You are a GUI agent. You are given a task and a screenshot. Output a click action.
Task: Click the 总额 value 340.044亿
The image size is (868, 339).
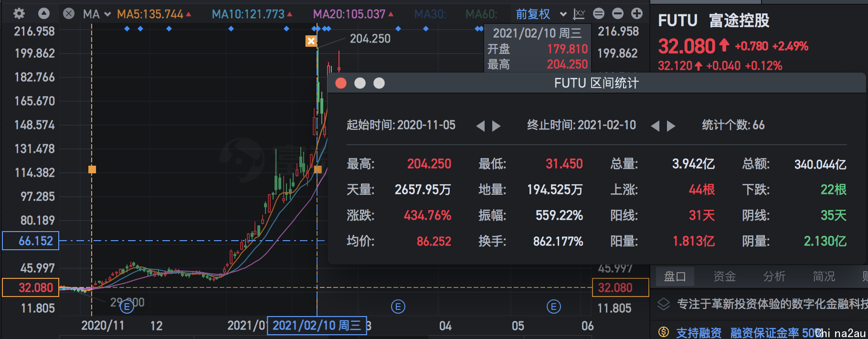(x=820, y=165)
